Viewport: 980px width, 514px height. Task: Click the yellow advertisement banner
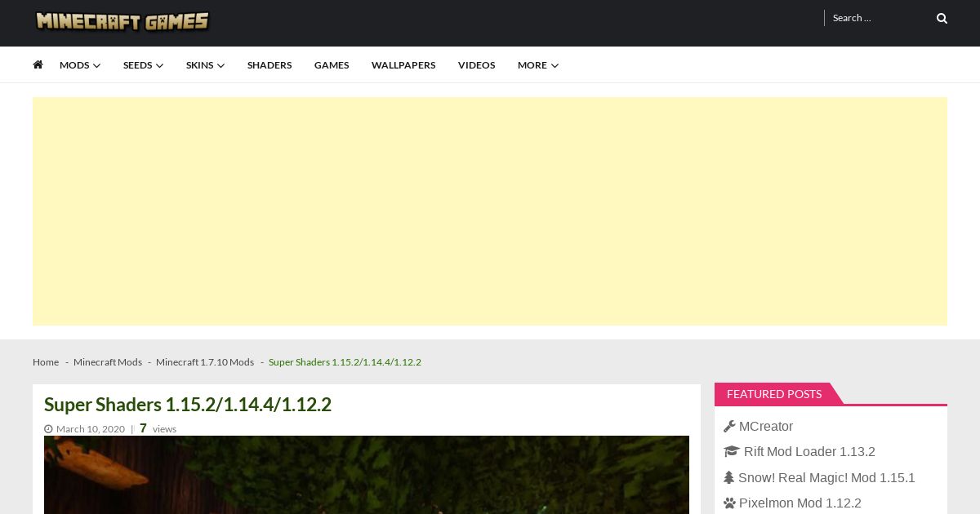coord(490,211)
